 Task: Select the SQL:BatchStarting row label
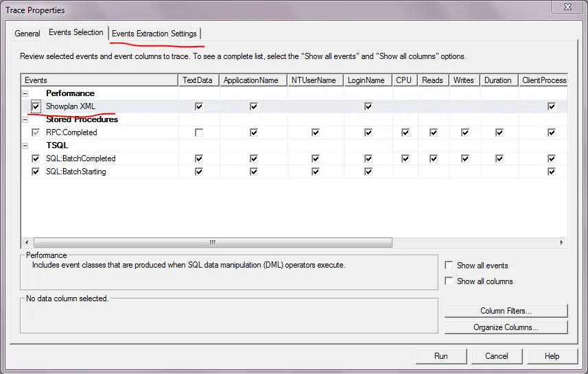(x=75, y=172)
